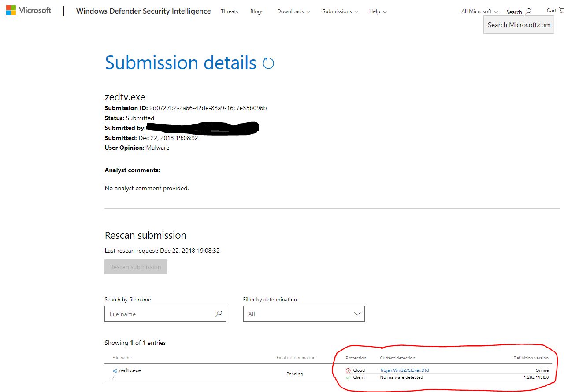Click the green Client checkmark icon
564x392 pixels.
(x=348, y=377)
